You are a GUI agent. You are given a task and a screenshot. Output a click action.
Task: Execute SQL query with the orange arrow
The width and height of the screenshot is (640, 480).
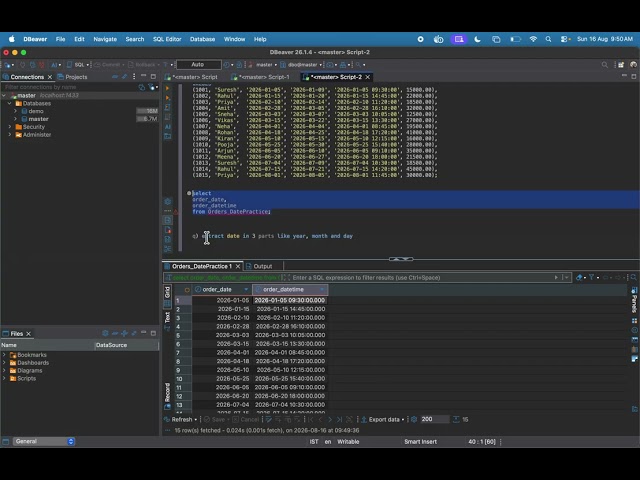point(167,88)
